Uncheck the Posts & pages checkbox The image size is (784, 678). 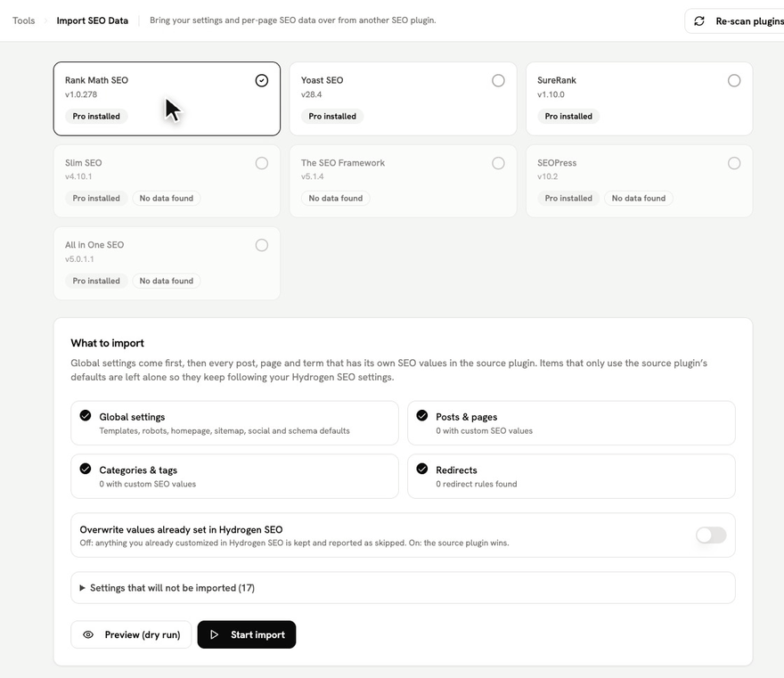click(x=422, y=415)
